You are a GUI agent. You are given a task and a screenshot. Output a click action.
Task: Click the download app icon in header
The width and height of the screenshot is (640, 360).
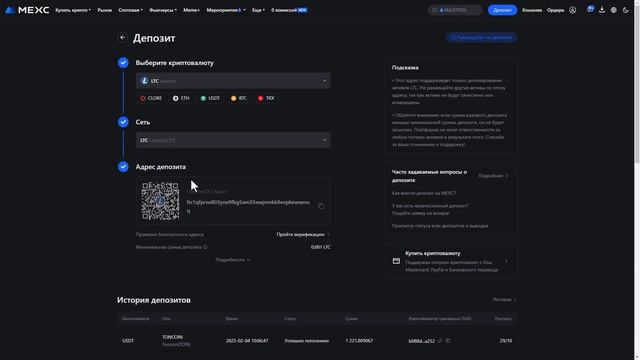(x=602, y=10)
